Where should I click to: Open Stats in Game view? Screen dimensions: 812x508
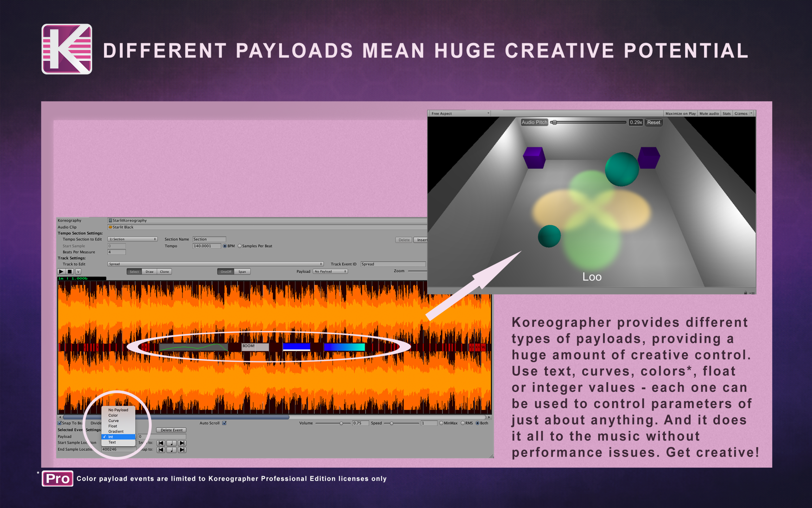[x=726, y=113]
